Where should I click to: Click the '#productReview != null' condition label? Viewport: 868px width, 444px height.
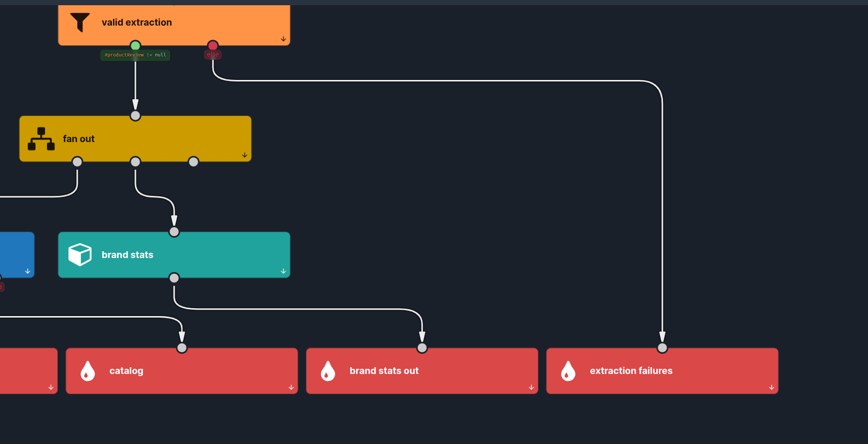[135, 55]
